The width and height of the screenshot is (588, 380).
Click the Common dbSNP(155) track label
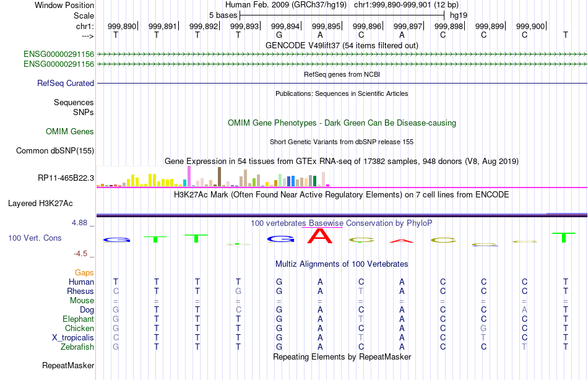(x=55, y=151)
